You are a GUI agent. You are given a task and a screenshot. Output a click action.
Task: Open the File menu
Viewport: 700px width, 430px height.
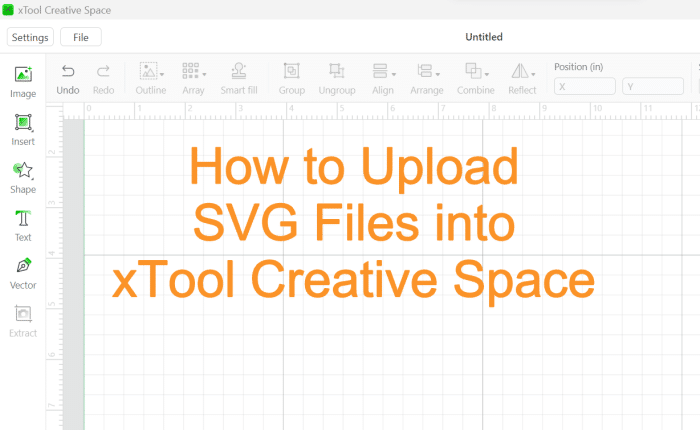(81, 37)
